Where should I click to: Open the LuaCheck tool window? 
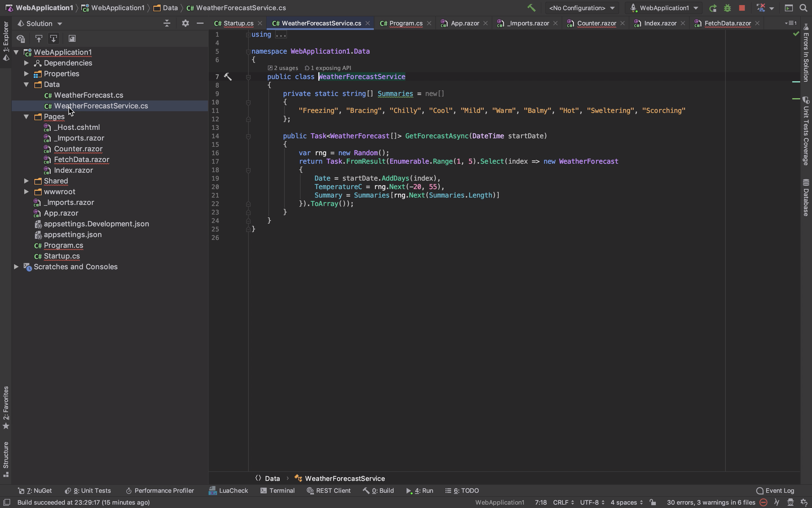(x=228, y=491)
